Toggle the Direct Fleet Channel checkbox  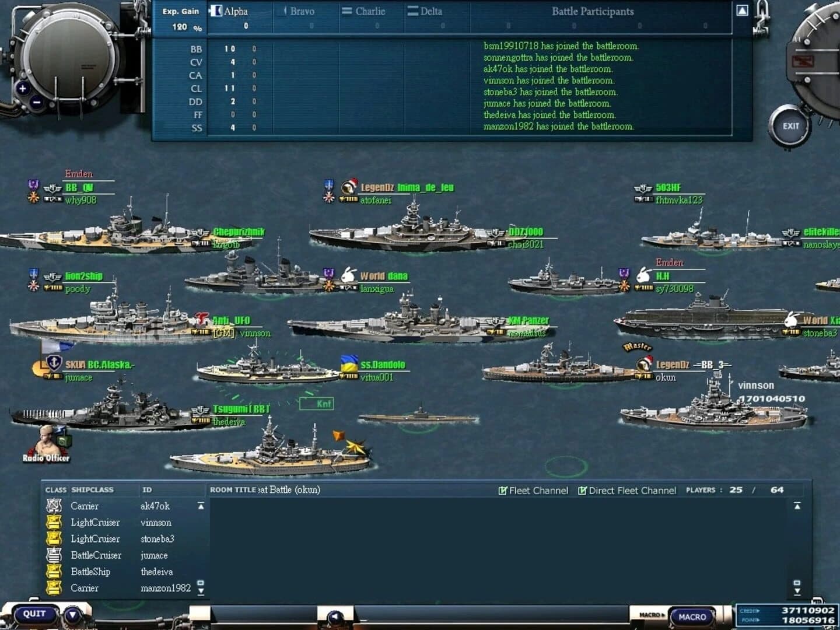pos(583,491)
